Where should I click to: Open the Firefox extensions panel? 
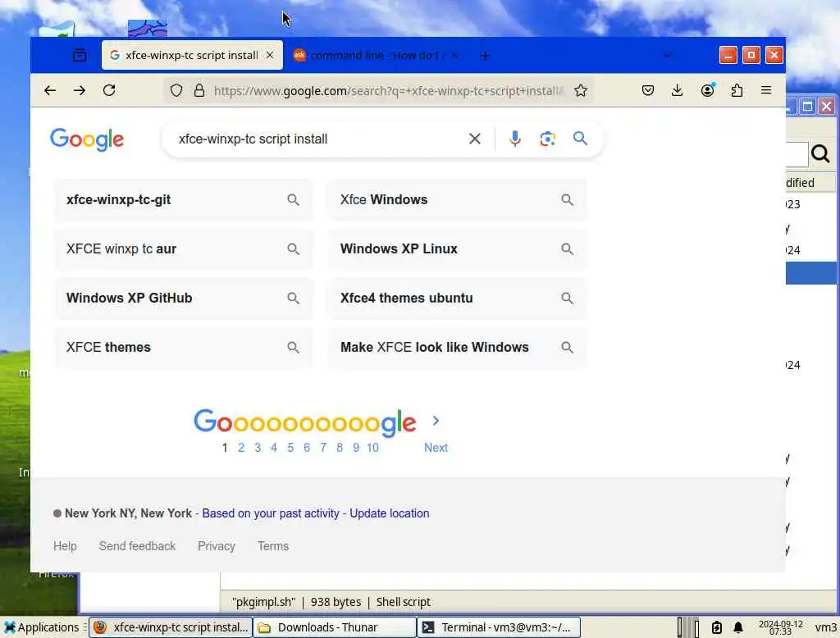(737, 90)
